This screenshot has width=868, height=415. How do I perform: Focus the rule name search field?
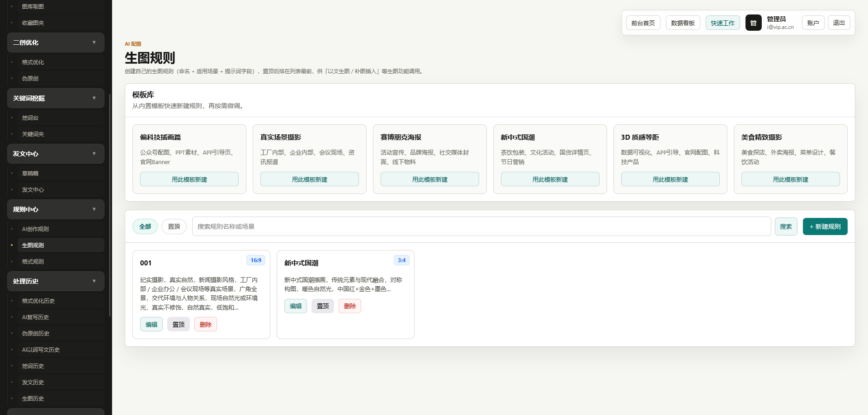point(481,226)
